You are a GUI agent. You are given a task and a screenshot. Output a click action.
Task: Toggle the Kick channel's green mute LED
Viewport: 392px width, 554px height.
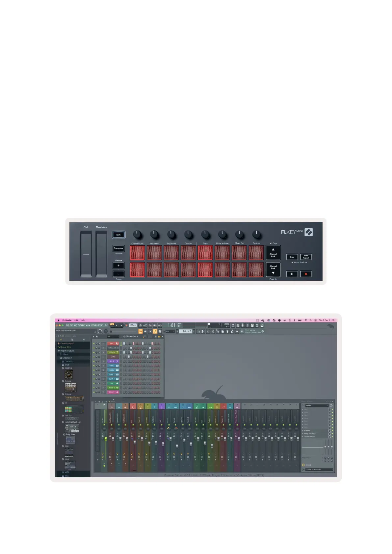click(x=94, y=343)
